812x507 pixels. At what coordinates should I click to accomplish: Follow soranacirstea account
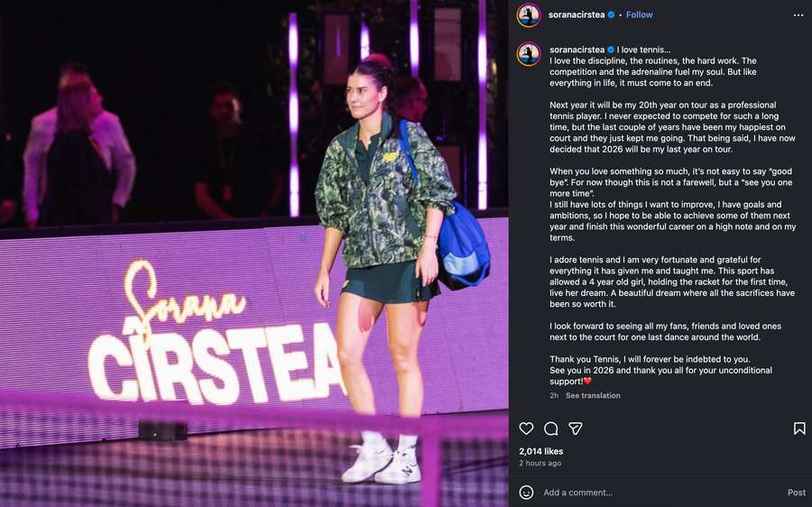(639, 15)
